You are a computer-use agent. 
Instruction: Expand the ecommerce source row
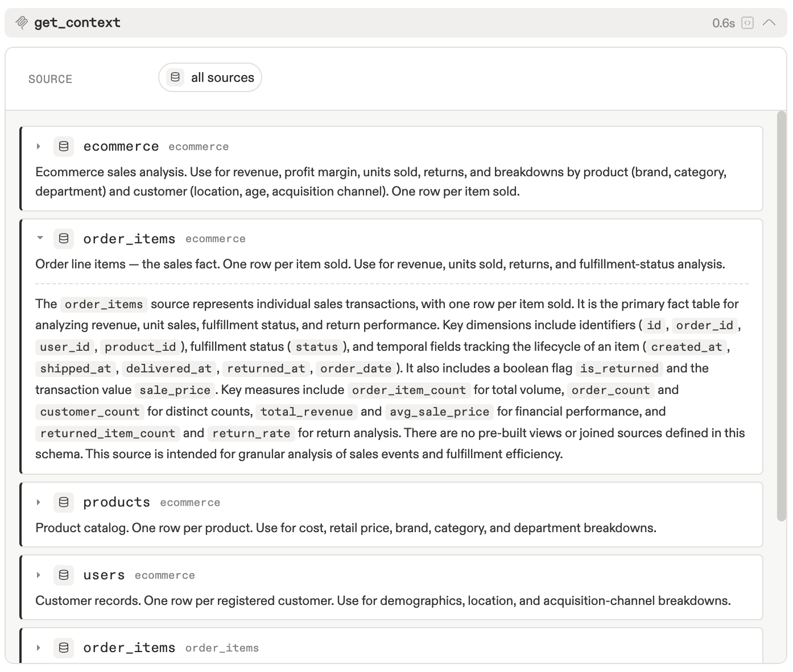[x=39, y=147]
